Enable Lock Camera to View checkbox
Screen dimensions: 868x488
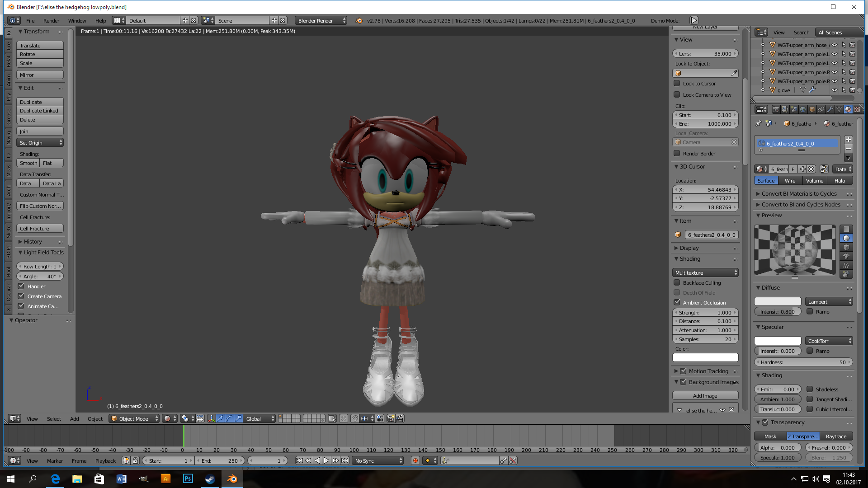[677, 94]
